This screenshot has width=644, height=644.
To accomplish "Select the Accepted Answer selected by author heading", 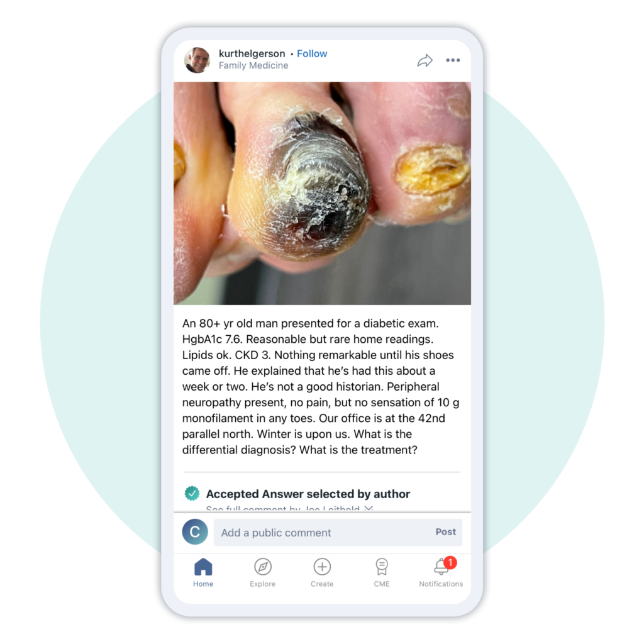I will [x=308, y=494].
